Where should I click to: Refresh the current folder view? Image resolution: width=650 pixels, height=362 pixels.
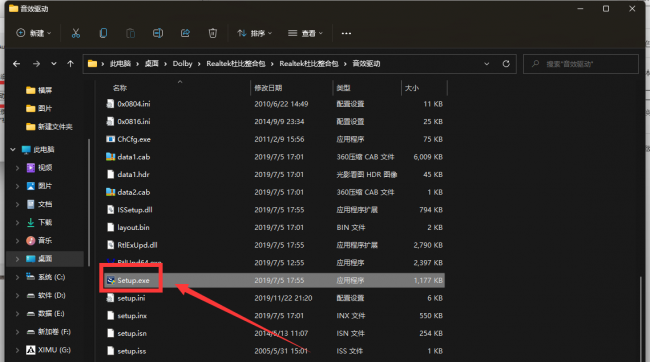pos(506,64)
